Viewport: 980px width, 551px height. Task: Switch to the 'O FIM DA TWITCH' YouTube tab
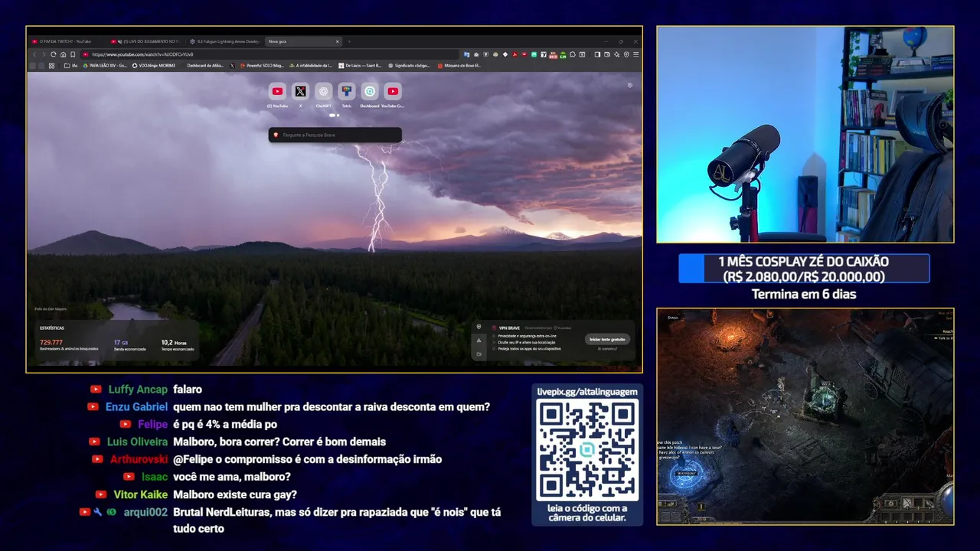64,41
